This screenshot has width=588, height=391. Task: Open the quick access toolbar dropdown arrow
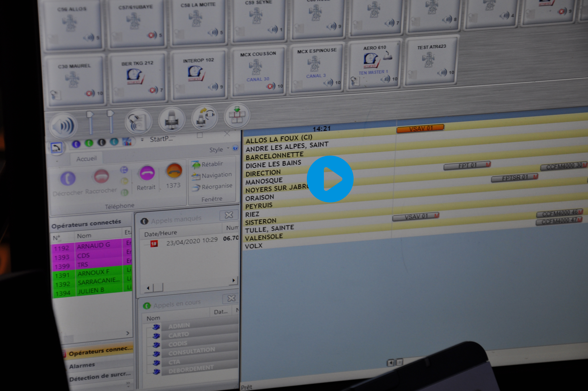tap(142, 140)
